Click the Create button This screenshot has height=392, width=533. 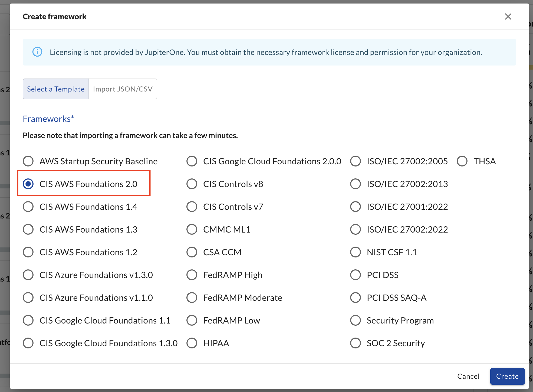[x=507, y=376]
